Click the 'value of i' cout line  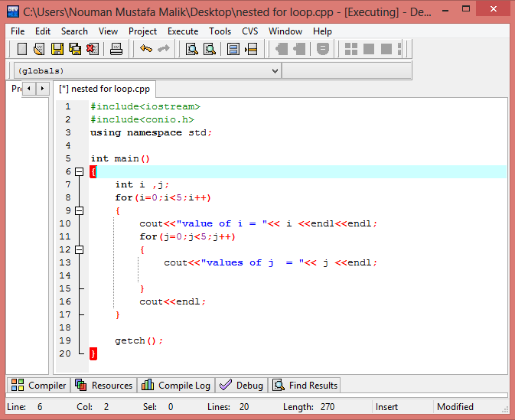click(x=258, y=223)
